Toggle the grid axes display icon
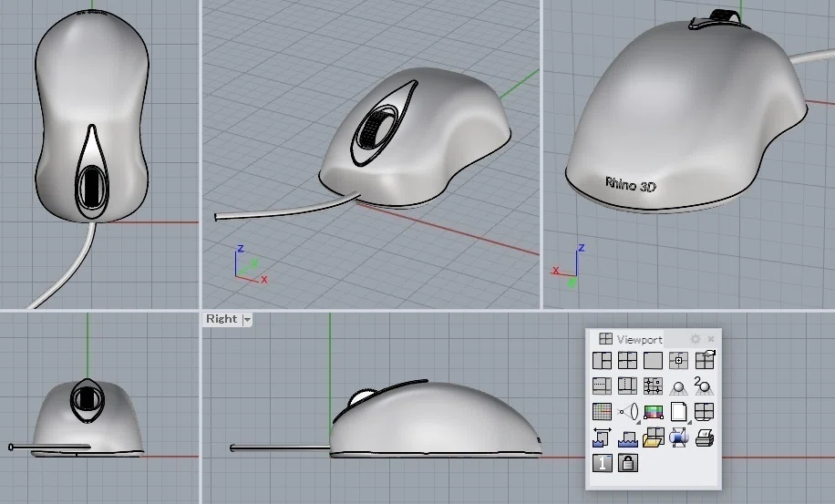 pyautogui.click(x=602, y=411)
